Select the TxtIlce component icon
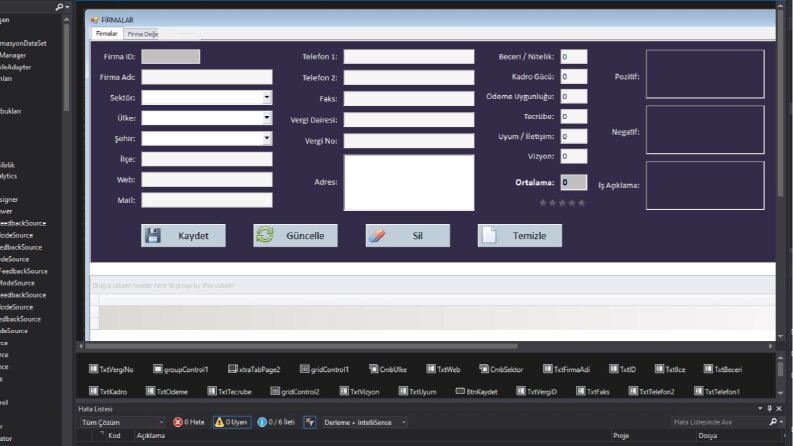This screenshot has width=793, height=446. [x=659, y=369]
